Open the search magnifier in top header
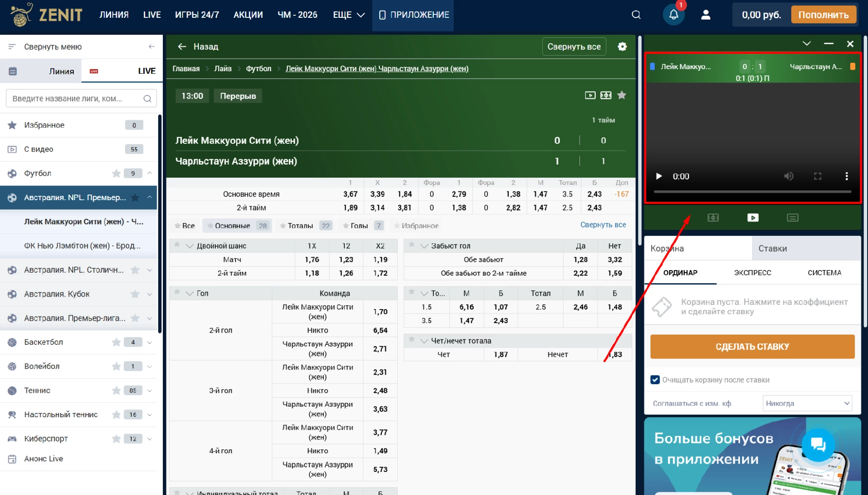The height and width of the screenshot is (495, 868). coord(636,15)
